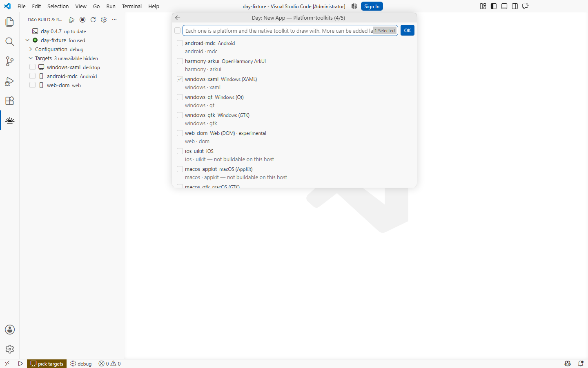Confirm selection with OK button
The width and height of the screenshot is (588, 368).
click(x=408, y=31)
